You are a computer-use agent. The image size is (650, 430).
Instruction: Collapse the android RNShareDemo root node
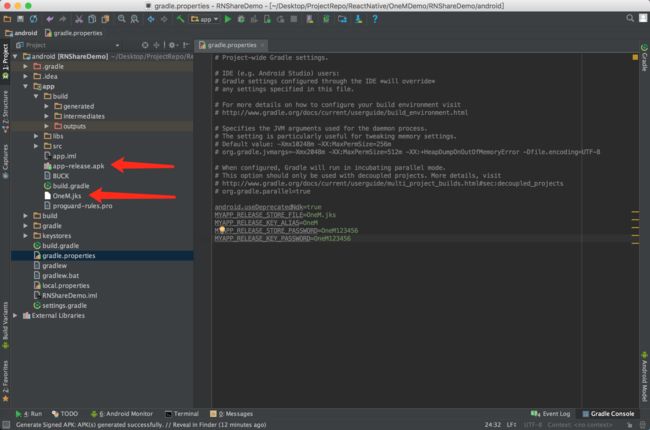[x=15, y=56]
